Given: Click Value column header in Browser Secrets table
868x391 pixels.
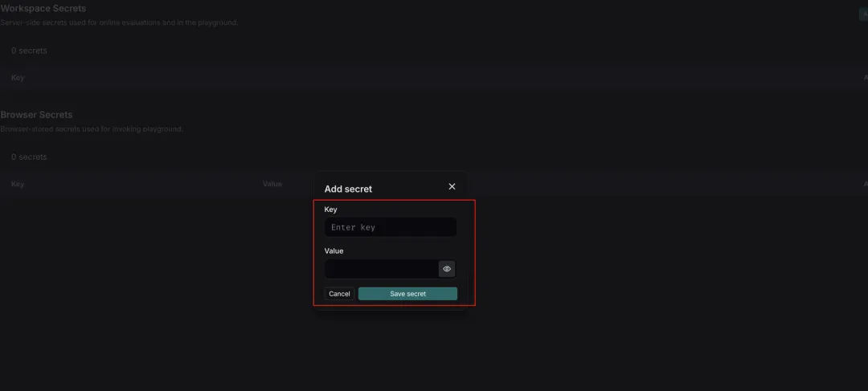Looking at the screenshot, I should click(x=272, y=184).
